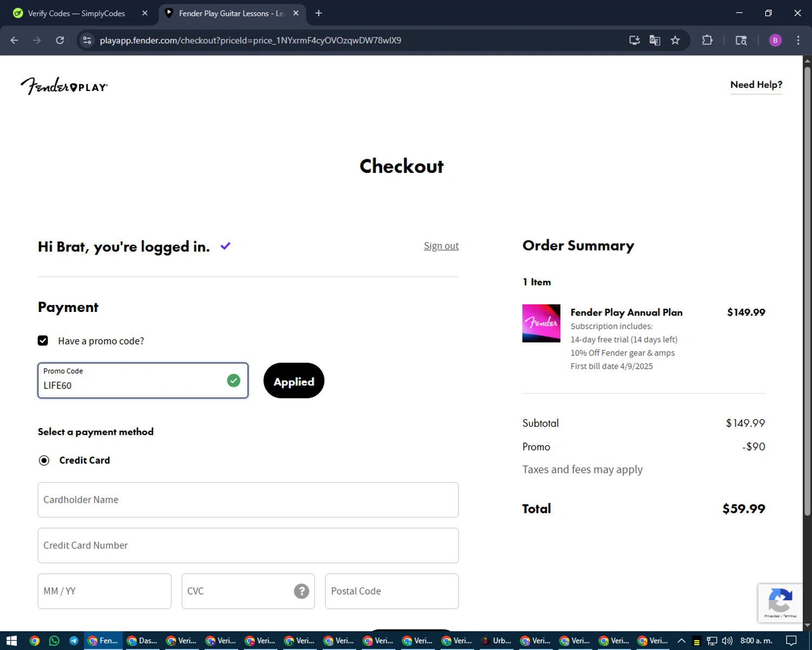The height and width of the screenshot is (650, 812).
Task: Uncheck Have a promo code checkbox
Action: tap(43, 341)
